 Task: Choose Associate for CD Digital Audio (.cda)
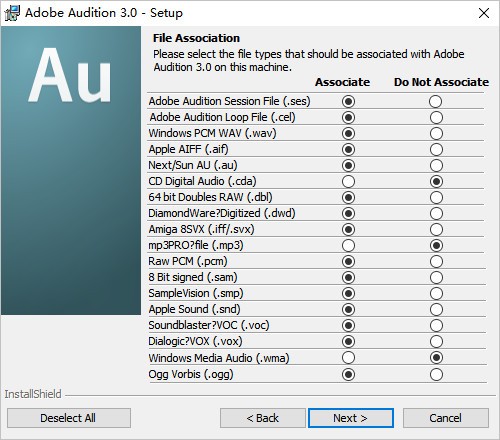tap(348, 181)
